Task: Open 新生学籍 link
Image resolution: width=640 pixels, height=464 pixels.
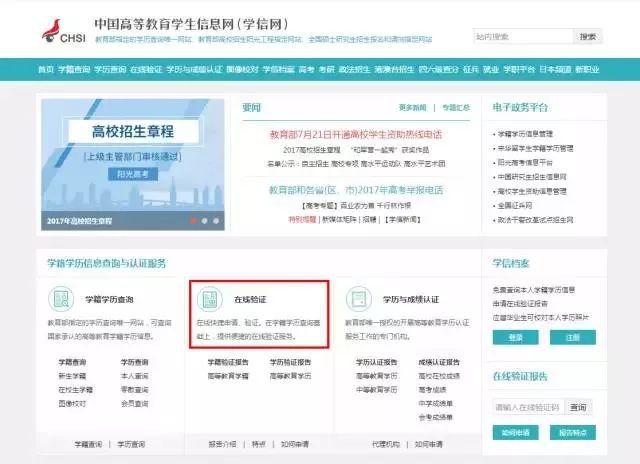Action: [x=72, y=376]
